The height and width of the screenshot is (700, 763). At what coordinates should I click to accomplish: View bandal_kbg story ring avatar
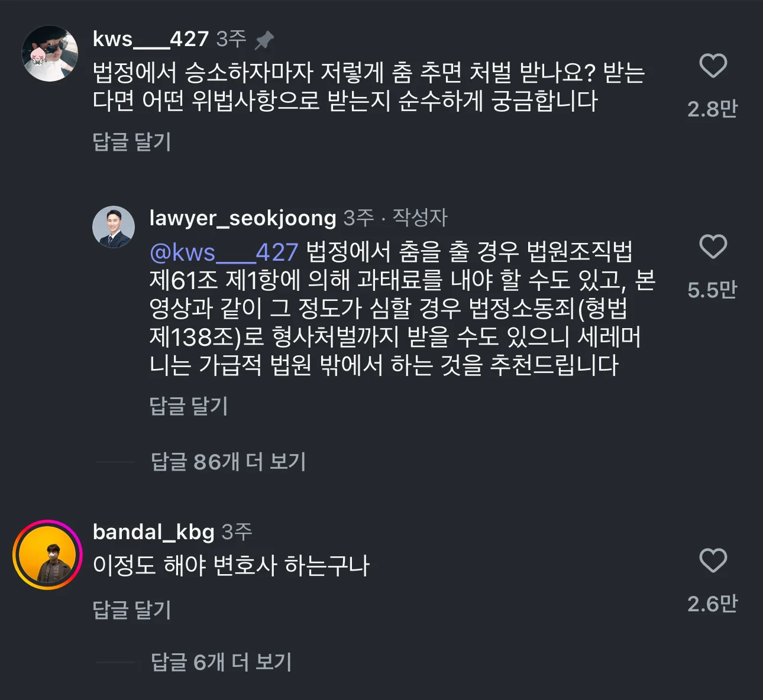coord(47,555)
